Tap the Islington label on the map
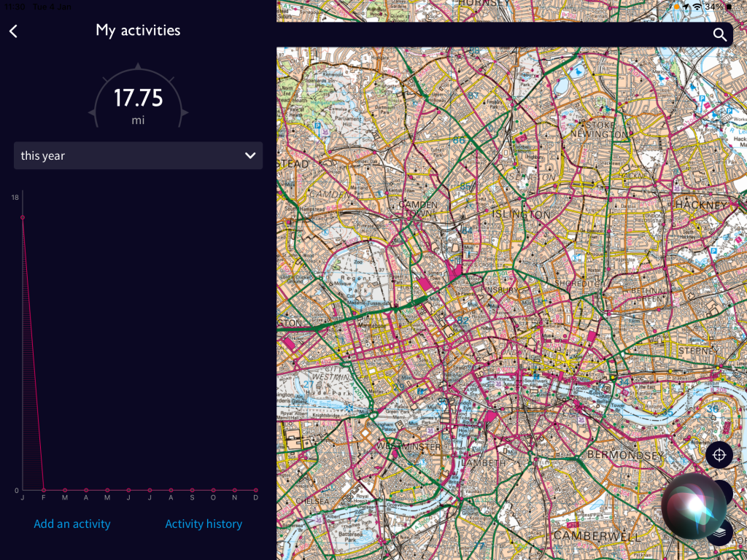The image size is (747, 560). coord(521,214)
